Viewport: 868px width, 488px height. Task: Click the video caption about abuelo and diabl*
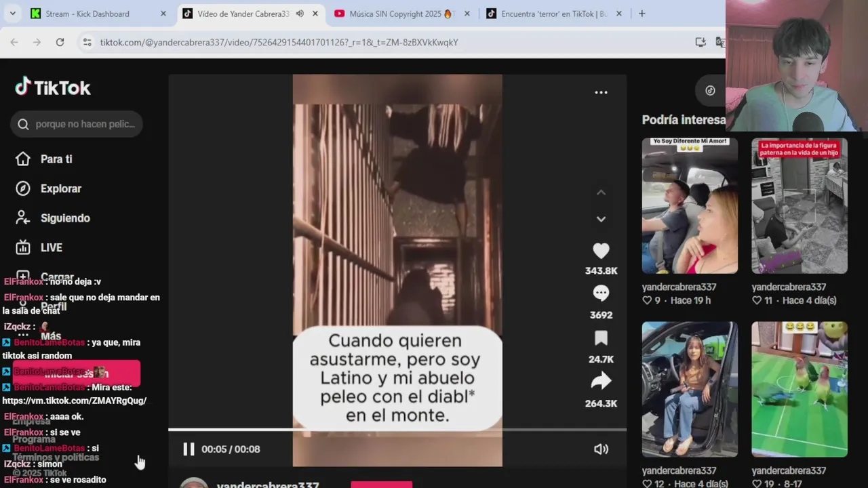(x=397, y=378)
